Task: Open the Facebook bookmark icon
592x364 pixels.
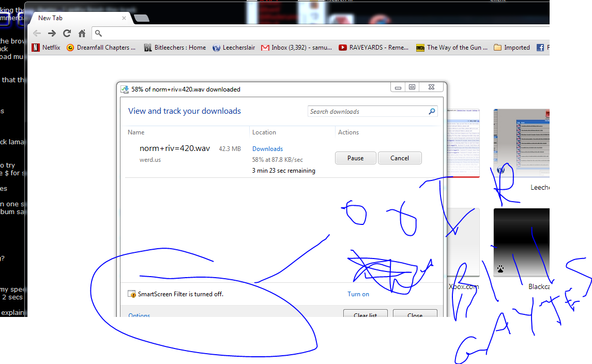Action: (540, 48)
